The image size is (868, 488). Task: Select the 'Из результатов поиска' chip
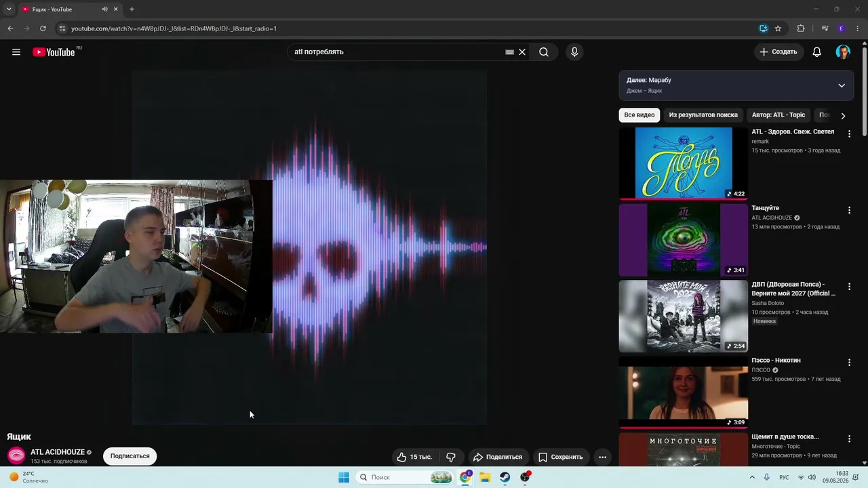point(703,115)
